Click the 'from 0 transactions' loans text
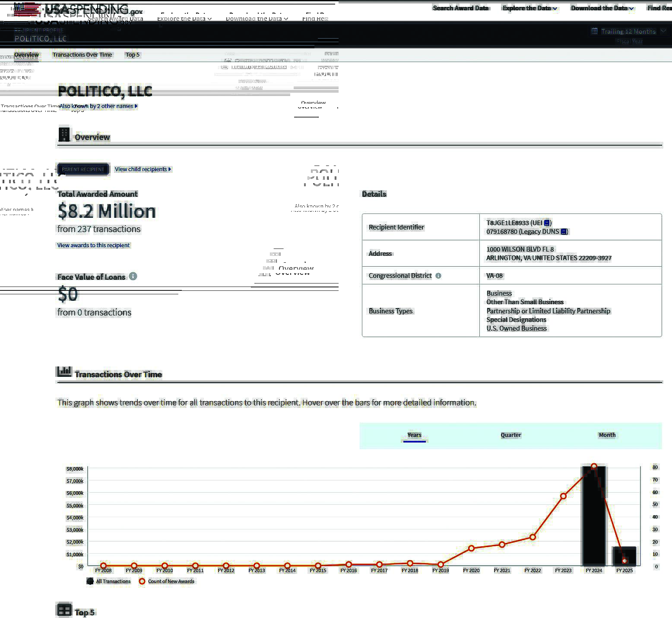This screenshot has width=672, height=618. coord(94,312)
